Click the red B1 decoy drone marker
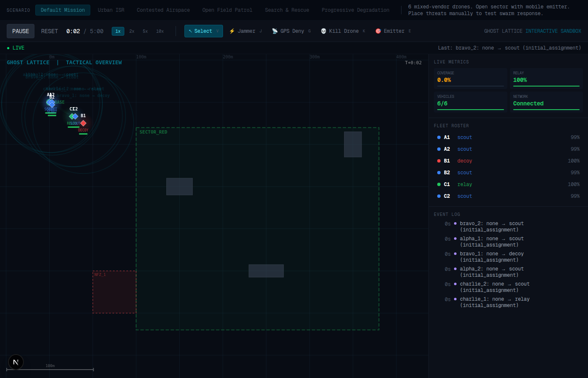 pyautogui.click(x=83, y=123)
